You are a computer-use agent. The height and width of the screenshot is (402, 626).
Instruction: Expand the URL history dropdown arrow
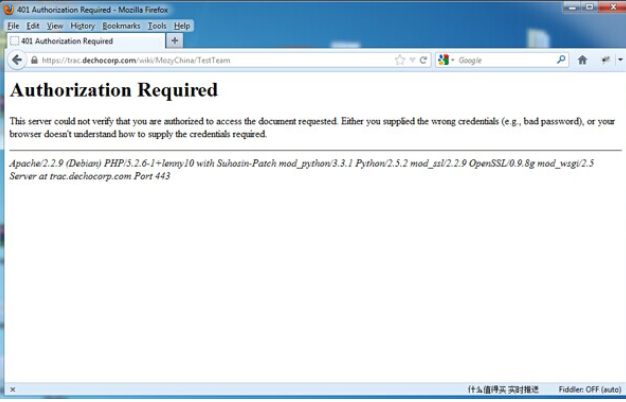click(412, 60)
